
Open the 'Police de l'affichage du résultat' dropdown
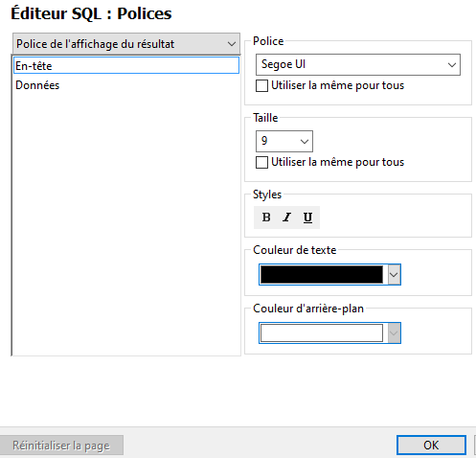pos(126,44)
